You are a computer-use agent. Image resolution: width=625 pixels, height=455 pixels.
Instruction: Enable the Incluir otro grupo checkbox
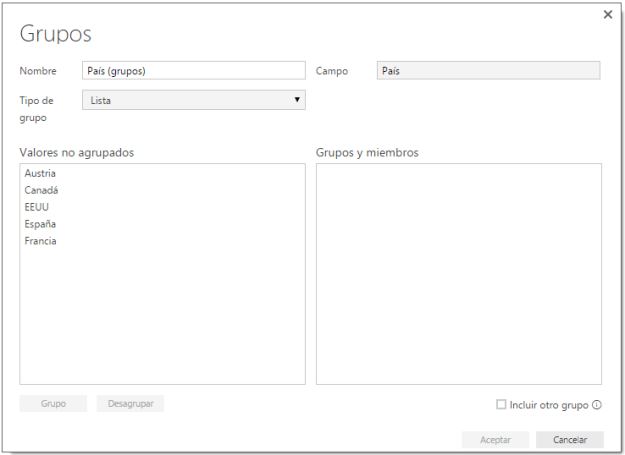(x=502, y=405)
